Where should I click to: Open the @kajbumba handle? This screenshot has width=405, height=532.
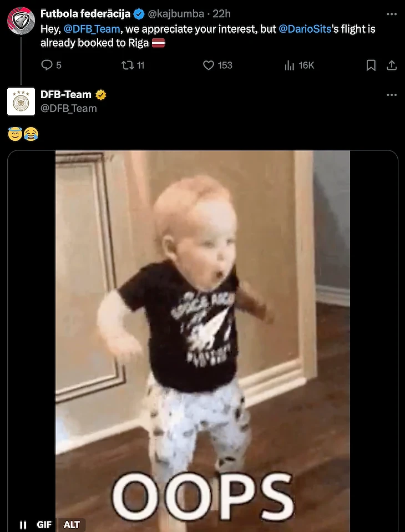pyautogui.click(x=176, y=13)
